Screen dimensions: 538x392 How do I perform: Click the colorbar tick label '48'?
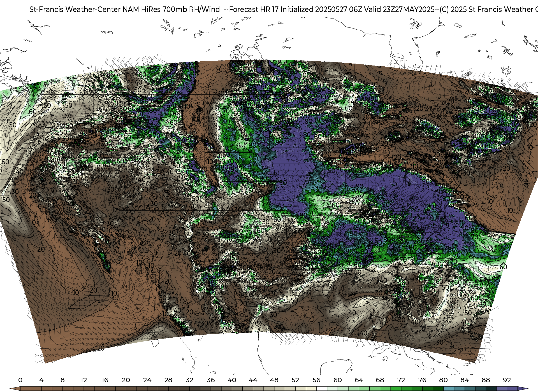click(274, 380)
